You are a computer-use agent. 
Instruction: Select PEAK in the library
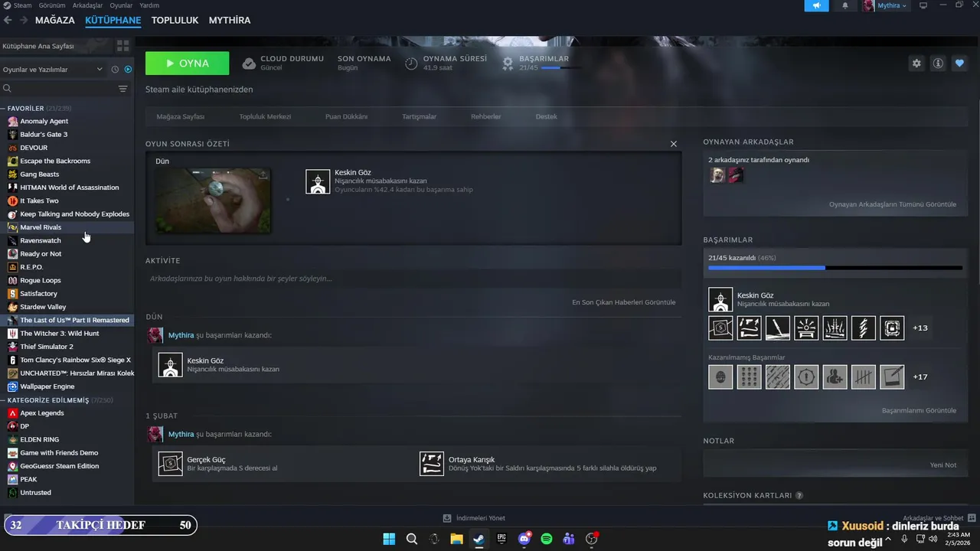click(x=67, y=479)
